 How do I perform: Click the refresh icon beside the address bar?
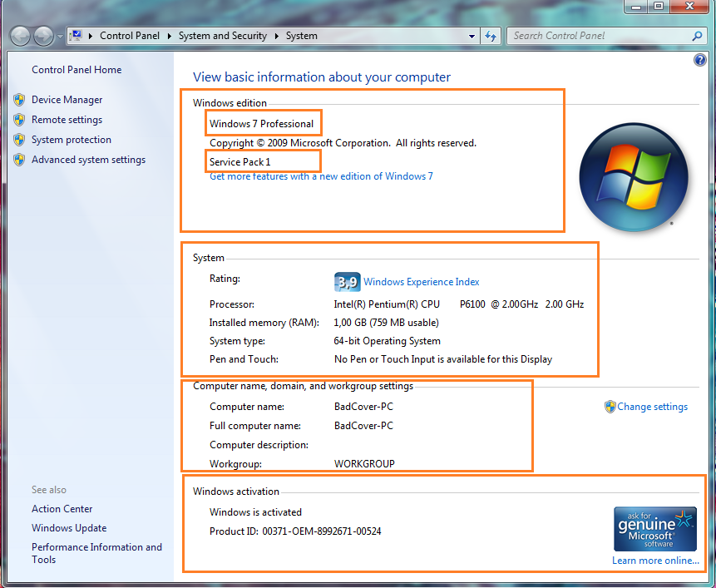490,36
